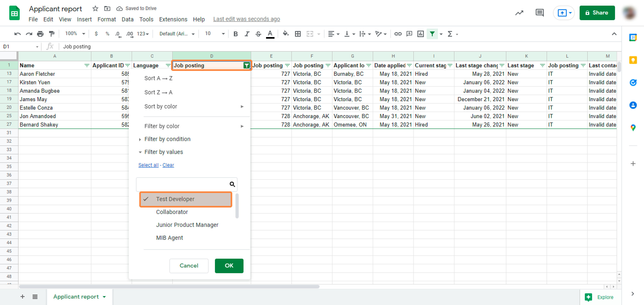The height and width of the screenshot is (305, 644).
Task: Click the paint format roller icon
Action: pyautogui.click(x=52, y=34)
